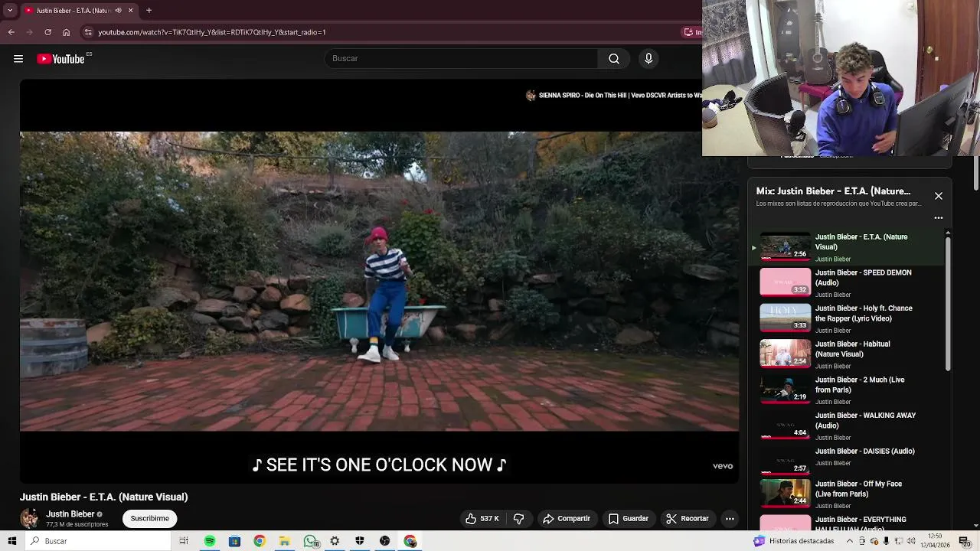
Task: Open Settings gear on taskbar
Action: 335,541
